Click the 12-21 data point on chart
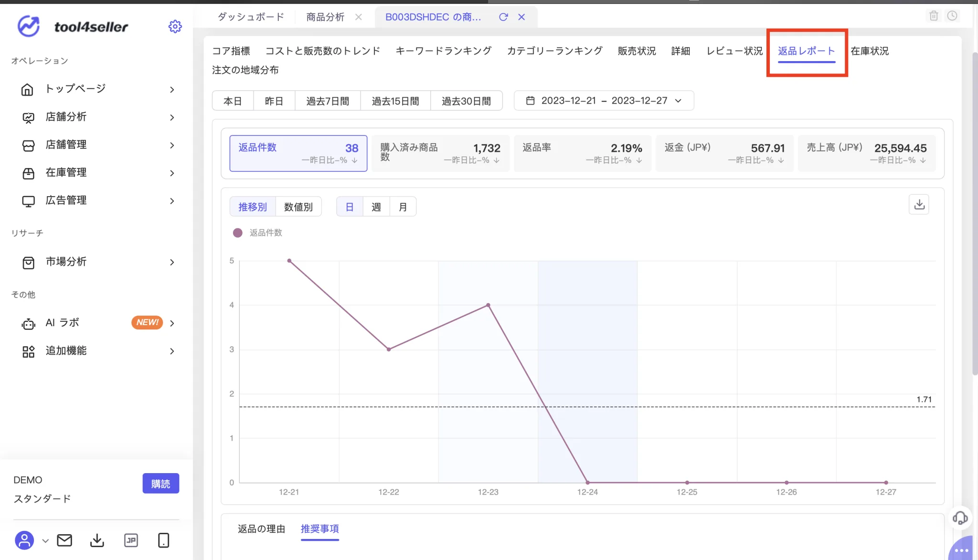The image size is (978, 560). pos(289,261)
